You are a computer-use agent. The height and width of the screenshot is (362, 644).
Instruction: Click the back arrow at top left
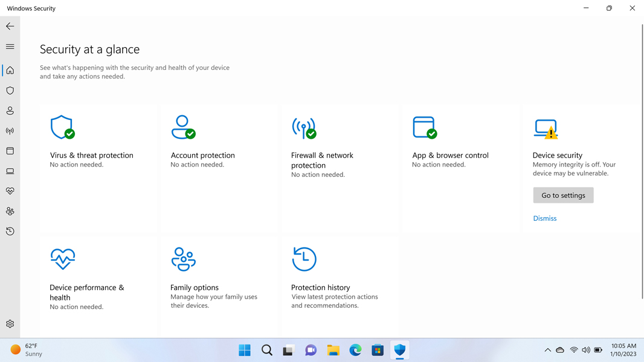[10, 26]
